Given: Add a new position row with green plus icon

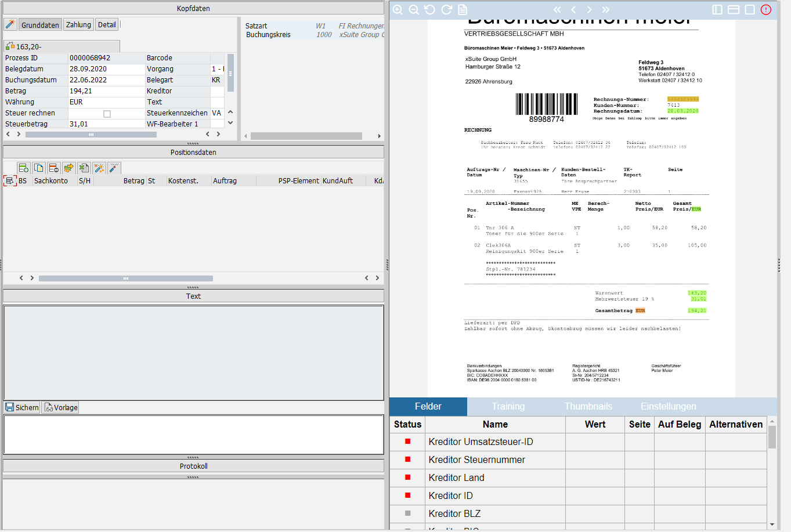Looking at the screenshot, I should (24, 167).
